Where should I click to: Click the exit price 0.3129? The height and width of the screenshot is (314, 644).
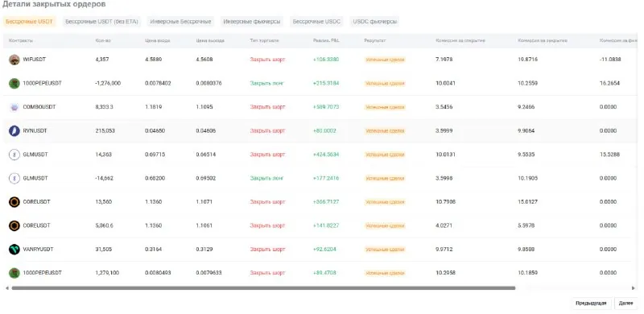[x=205, y=250]
